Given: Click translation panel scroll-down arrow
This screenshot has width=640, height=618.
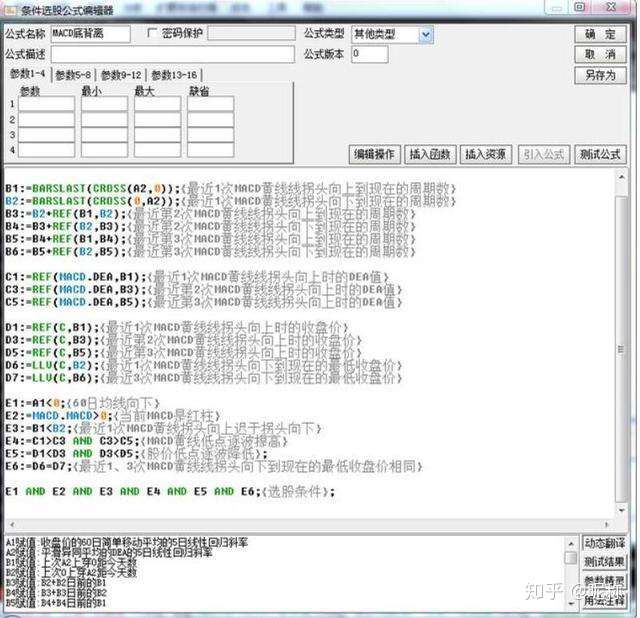Looking at the screenshot, I should tap(571, 603).
